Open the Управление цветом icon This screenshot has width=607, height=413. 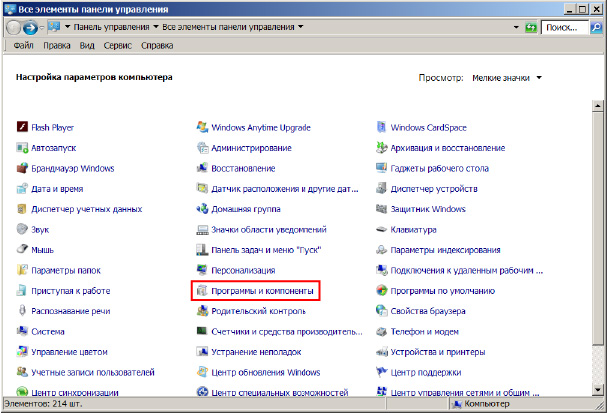(22, 351)
